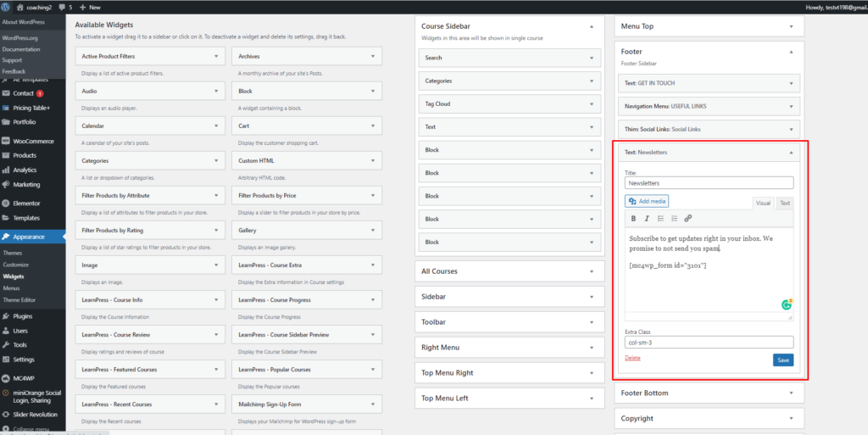This screenshot has height=435, width=868.
Task: Insert numbered list in Newsletters editor
Action: pos(674,219)
